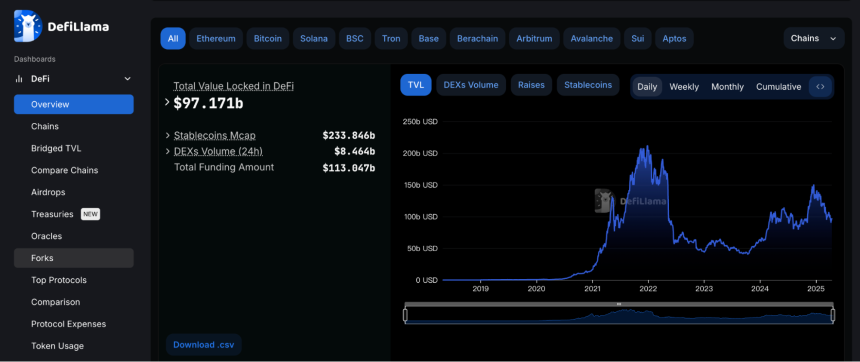
Task: Collapse the DeFi sidebar section chevron
Action: click(127, 79)
